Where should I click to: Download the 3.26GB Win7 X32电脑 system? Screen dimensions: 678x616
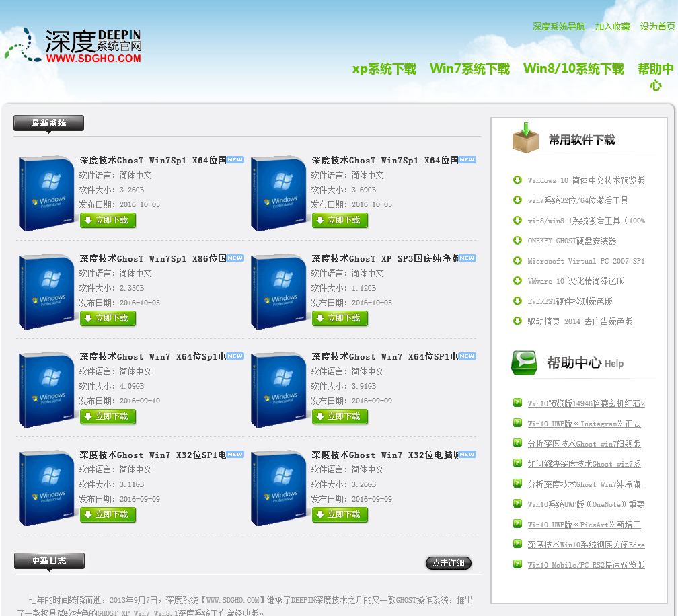340,514
